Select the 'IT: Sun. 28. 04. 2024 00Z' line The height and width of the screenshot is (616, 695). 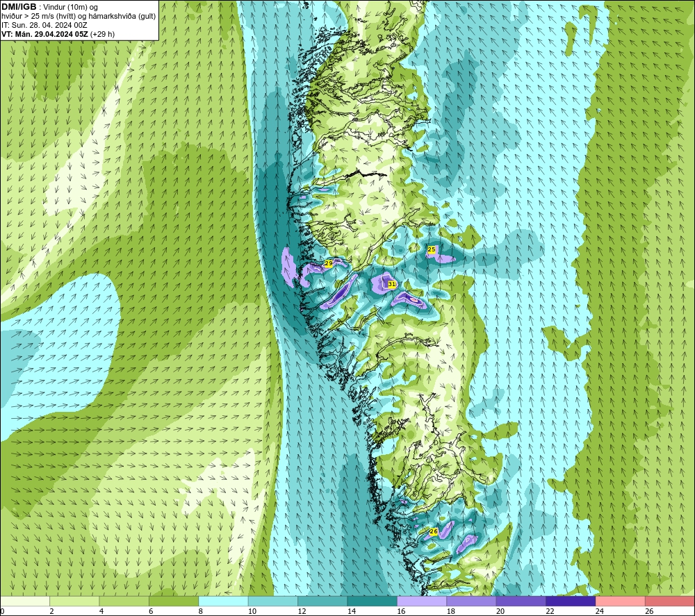click(x=44, y=25)
